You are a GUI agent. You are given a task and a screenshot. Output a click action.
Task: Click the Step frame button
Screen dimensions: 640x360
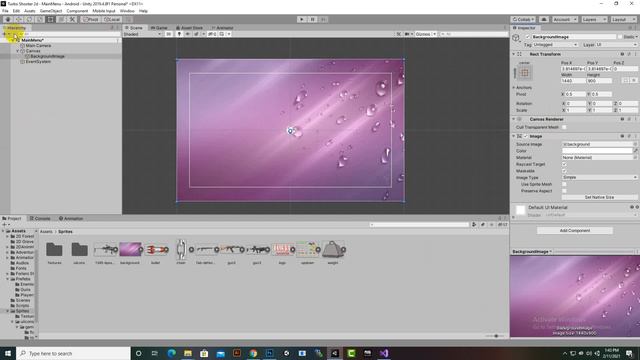[323, 19]
